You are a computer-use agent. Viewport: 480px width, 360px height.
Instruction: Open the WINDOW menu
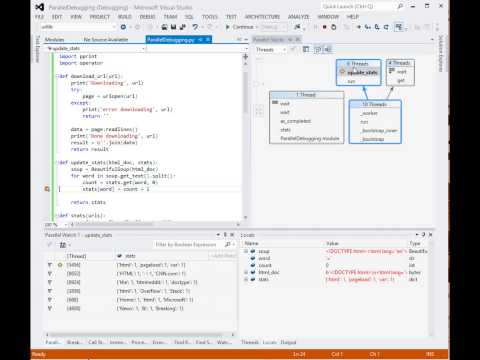pyautogui.click(x=328, y=17)
